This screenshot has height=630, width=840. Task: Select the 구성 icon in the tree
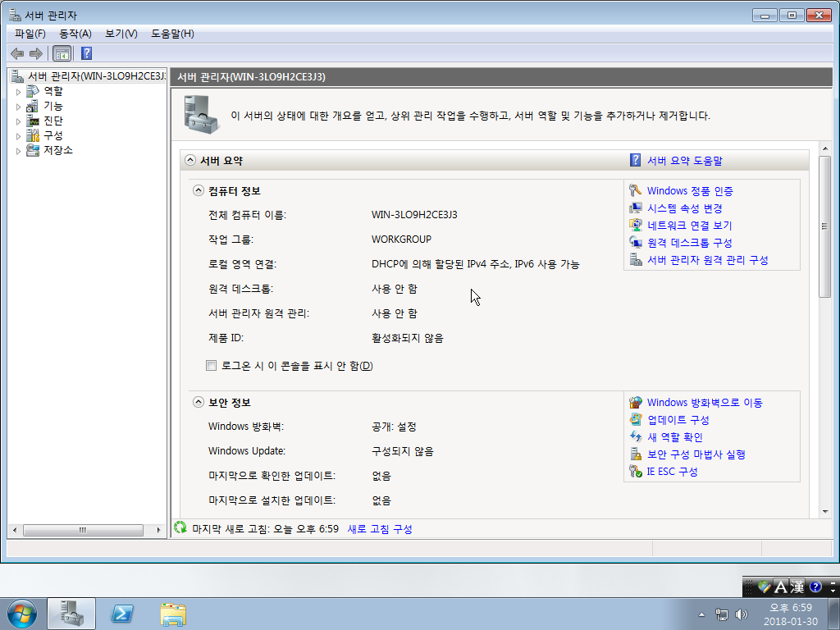(33, 135)
